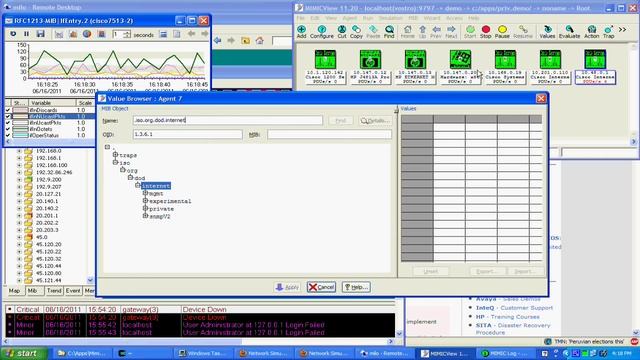Click the blue back arrow in background browser

click(218, 40)
